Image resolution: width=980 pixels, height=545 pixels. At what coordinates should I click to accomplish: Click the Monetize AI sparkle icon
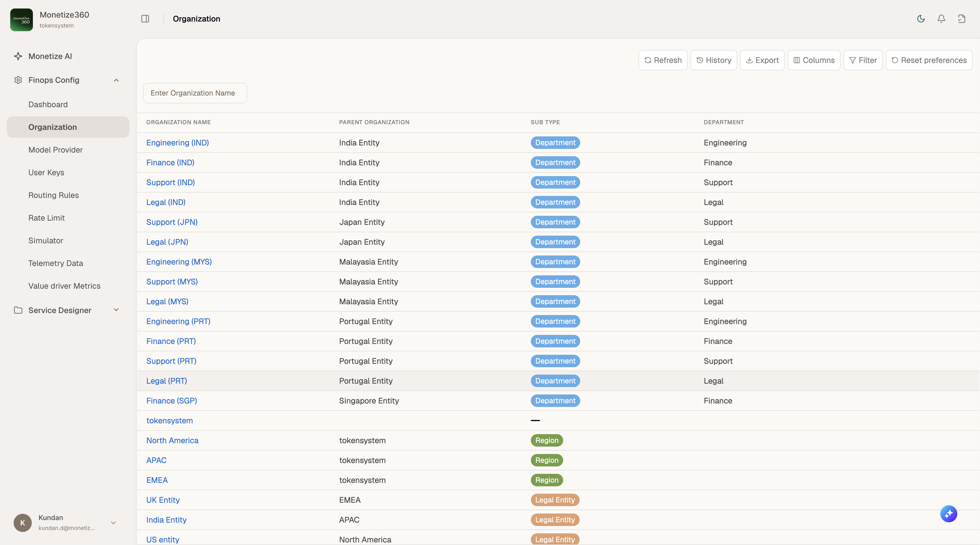click(18, 56)
